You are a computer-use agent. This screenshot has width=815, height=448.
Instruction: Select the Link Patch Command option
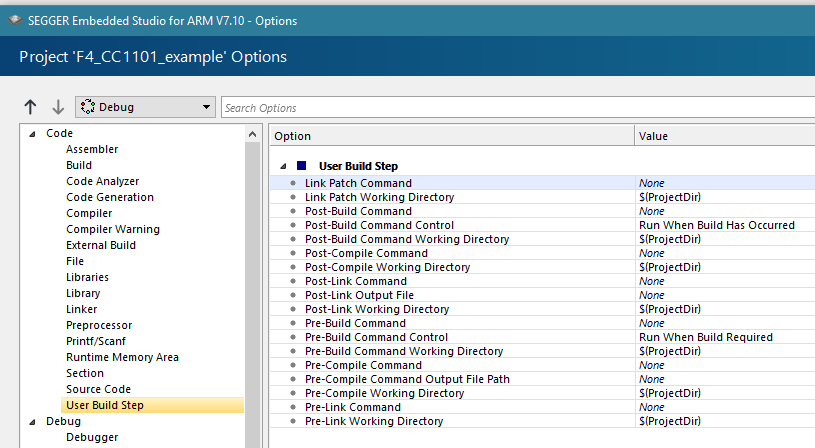(358, 183)
